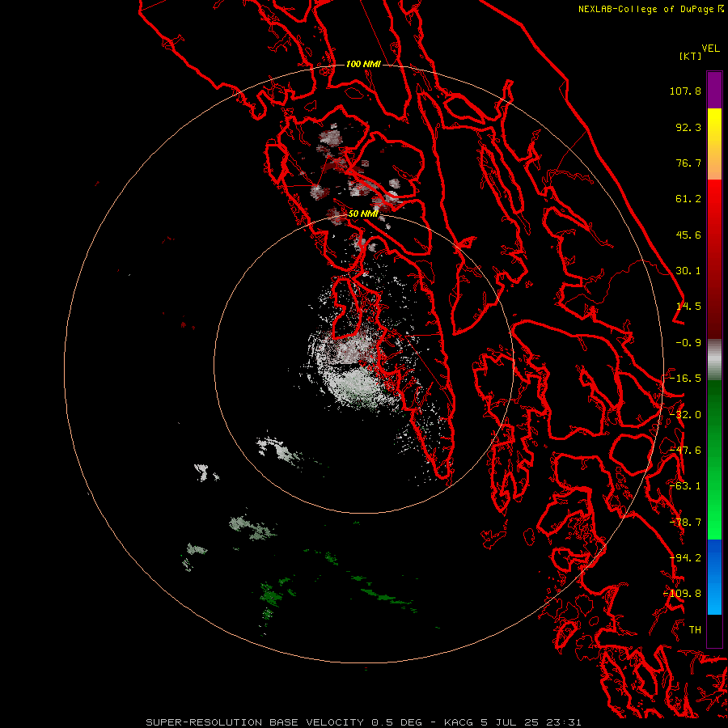
Task: Click the 5 JUL 25 date text
Action: (x=510, y=722)
